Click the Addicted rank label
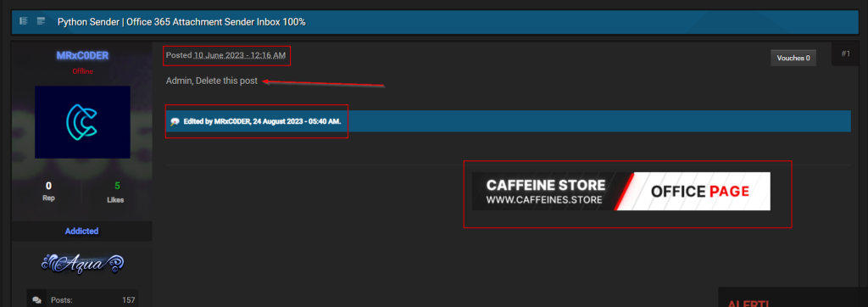This screenshot has width=868, height=307. [82, 231]
